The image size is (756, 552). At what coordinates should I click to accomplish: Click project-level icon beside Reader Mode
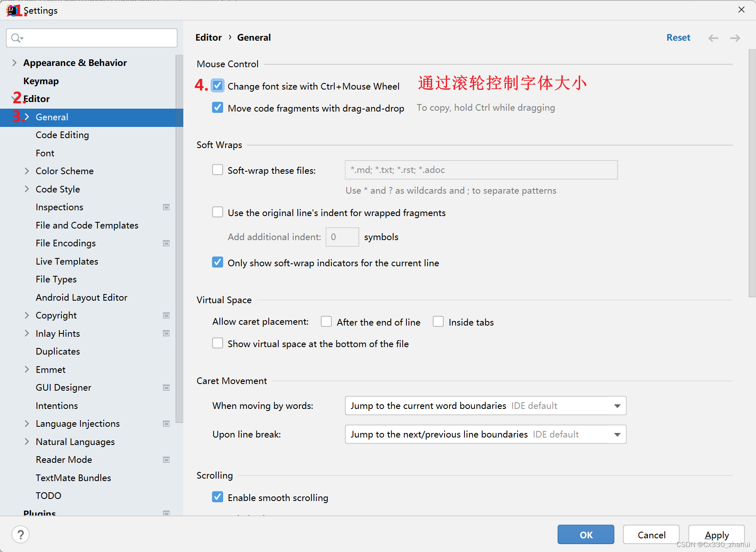(166, 460)
